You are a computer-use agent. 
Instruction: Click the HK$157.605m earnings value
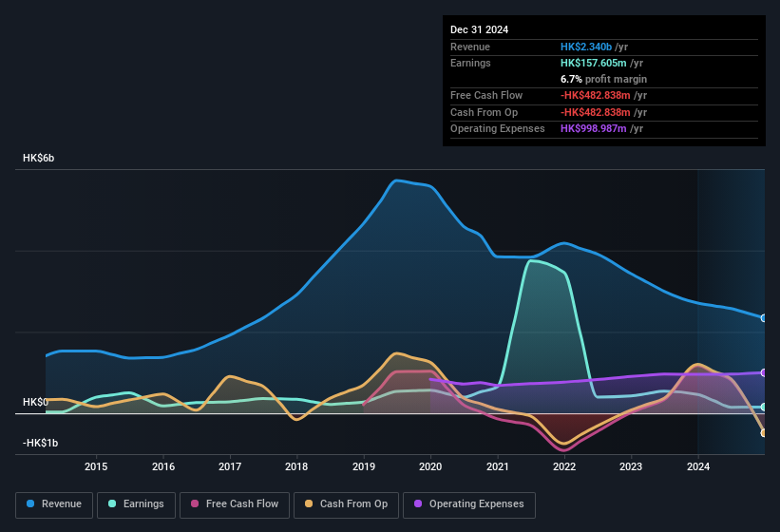pos(594,63)
